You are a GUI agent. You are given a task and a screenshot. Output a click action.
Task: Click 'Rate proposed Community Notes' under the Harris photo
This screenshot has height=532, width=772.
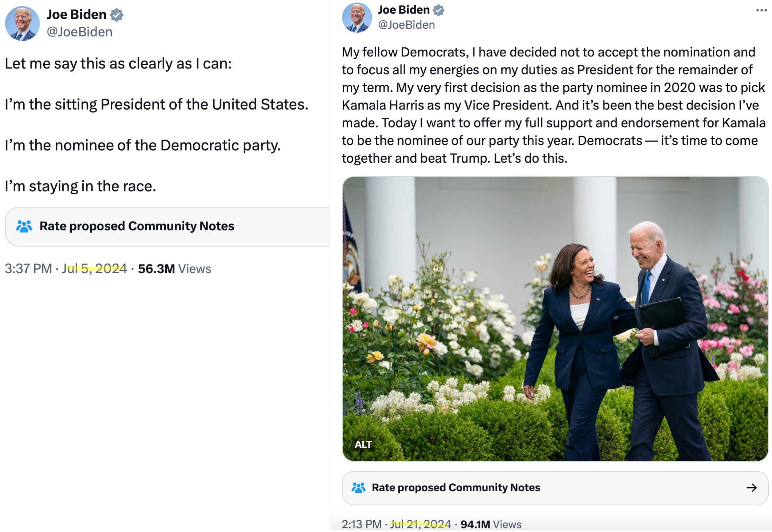[x=456, y=488]
